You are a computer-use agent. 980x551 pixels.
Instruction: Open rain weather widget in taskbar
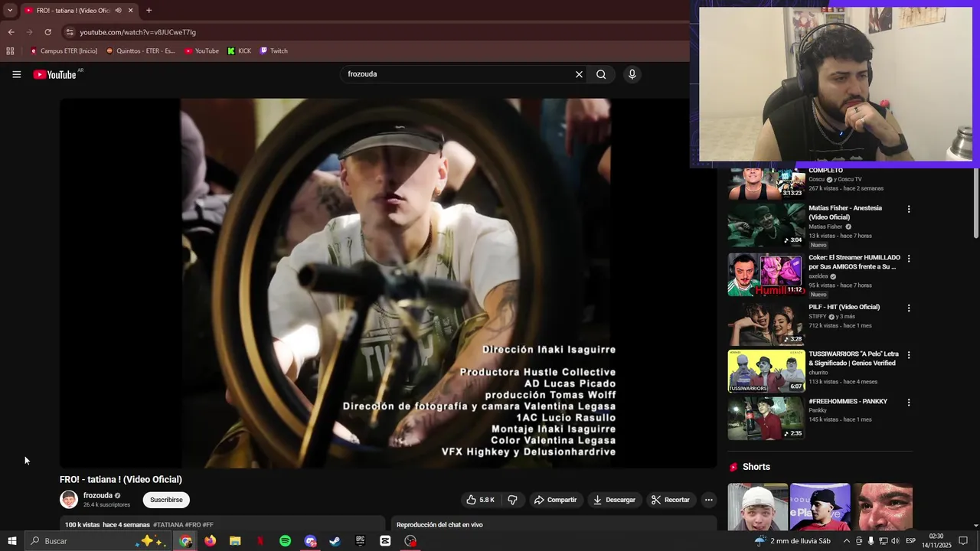click(x=792, y=541)
